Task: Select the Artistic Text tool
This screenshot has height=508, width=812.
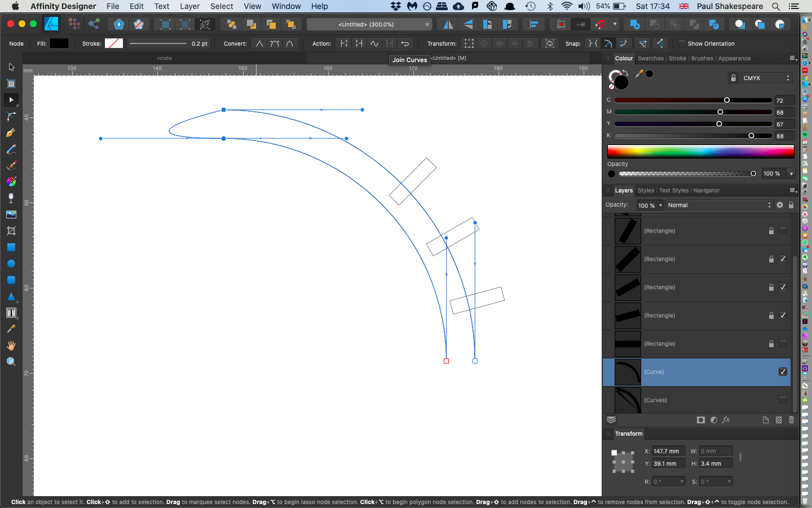Action: 11,313
